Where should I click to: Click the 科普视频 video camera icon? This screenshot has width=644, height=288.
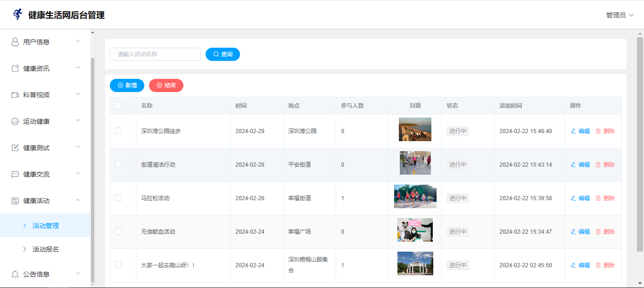pos(15,95)
